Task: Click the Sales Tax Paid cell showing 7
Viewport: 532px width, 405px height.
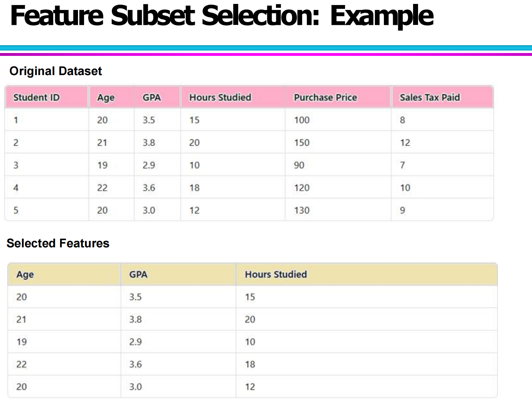Action: 402,165
